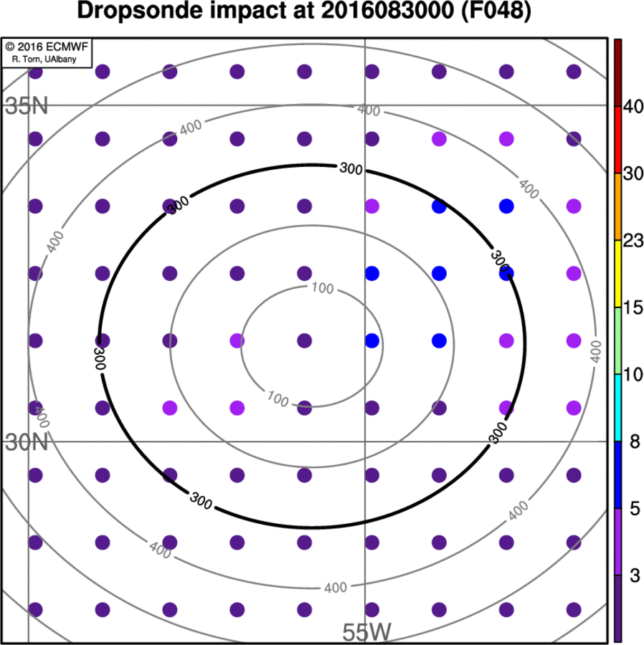Click the '300' label at top of black contour
644x645 pixels.
point(351,168)
